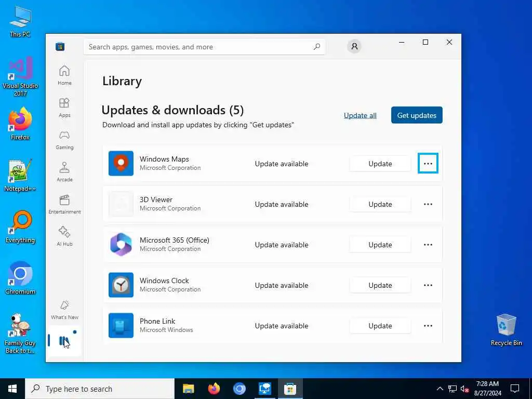Focus the Store search box
This screenshot has height=399, width=532.
point(204,47)
